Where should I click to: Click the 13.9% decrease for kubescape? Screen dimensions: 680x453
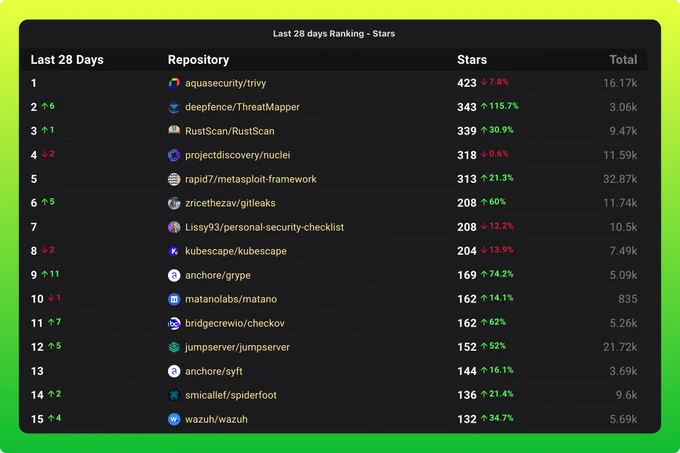tap(497, 250)
